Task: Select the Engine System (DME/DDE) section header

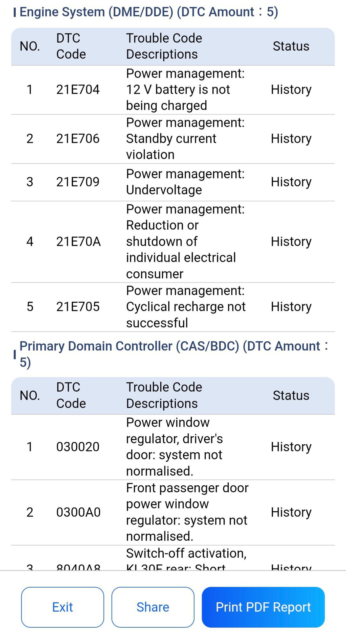Action: click(149, 12)
